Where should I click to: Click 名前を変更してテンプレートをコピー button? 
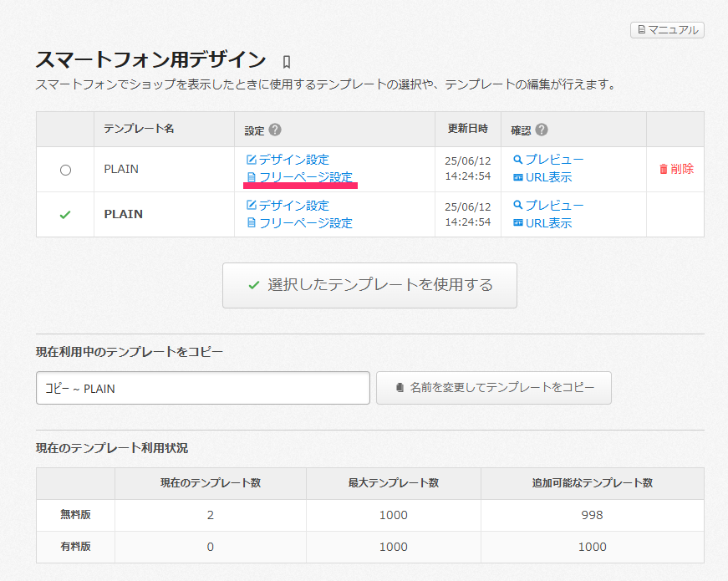494,388
